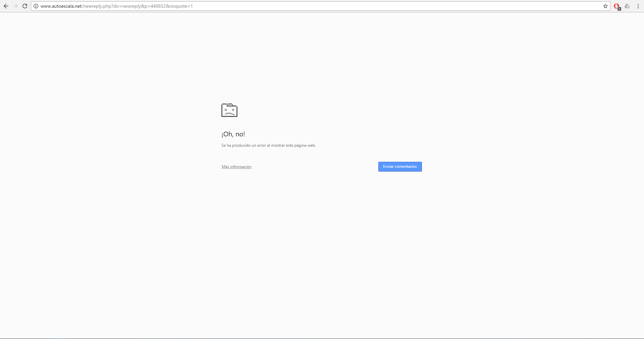Open the Chrome three-dot menu
644x339 pixels.
click(638, 6)
